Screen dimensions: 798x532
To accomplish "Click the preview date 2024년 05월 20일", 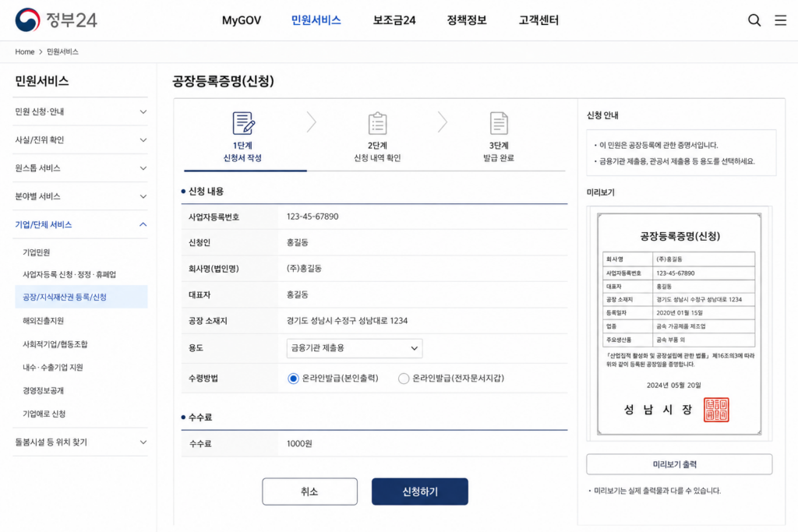I will (x=674, y=386).
